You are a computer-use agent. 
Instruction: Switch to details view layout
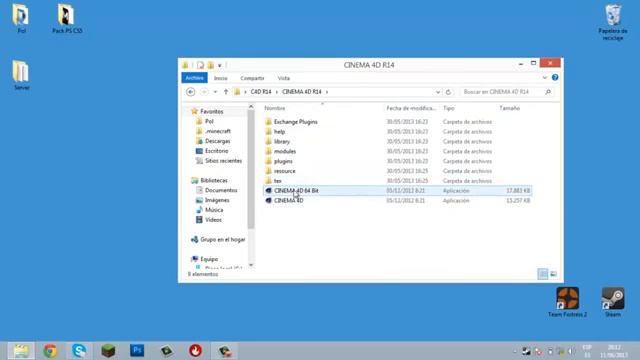(543, 274)
